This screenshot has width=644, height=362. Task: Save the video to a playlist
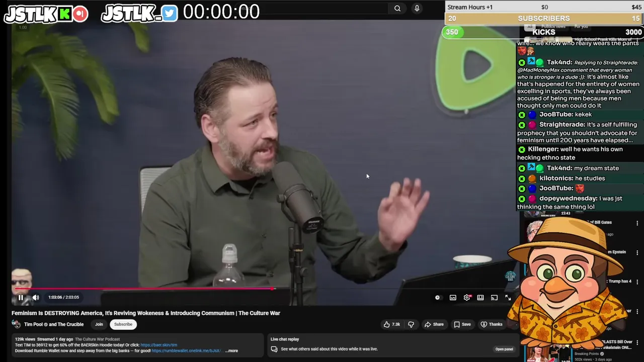[x=462, y=324]
